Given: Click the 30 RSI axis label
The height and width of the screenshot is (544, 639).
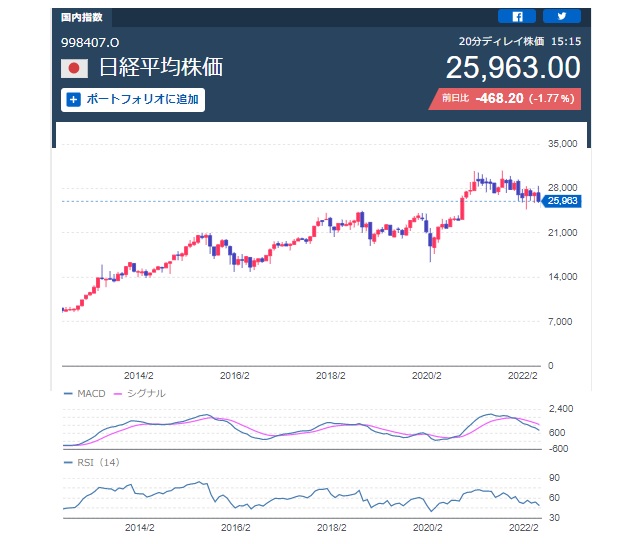Looking at the screenshot, I should tap(554, 518).
